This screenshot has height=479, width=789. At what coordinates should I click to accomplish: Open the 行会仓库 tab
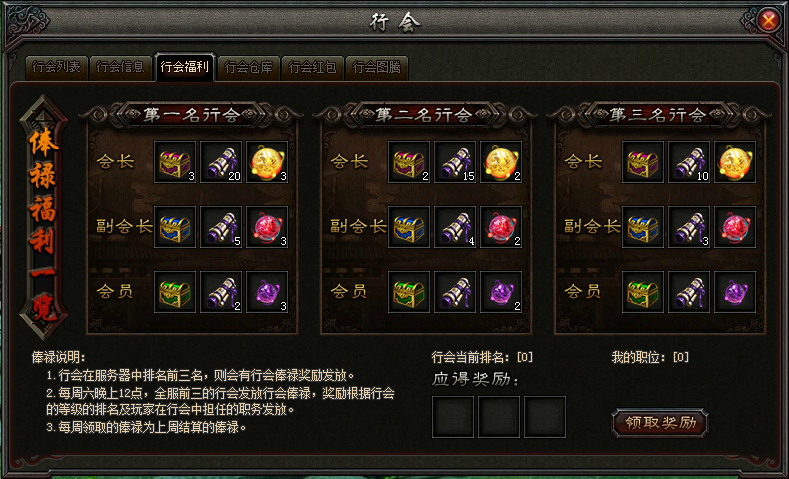tap(249, 67)
